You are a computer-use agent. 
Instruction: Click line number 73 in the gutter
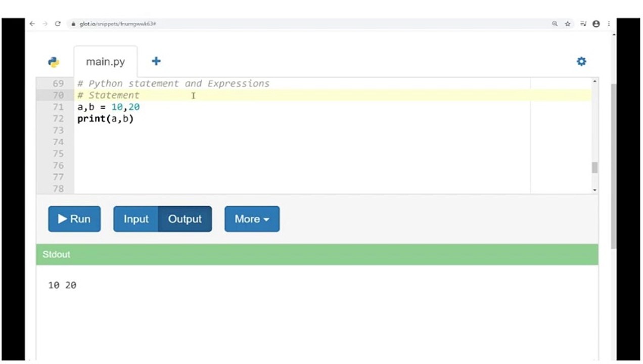pyautogui.click(x=58, y=130)
